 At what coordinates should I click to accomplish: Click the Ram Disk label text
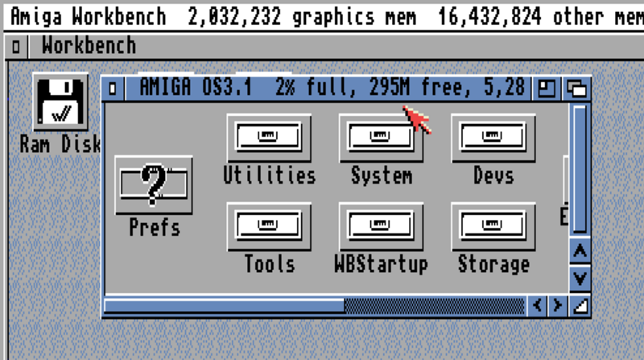[x=60, y=144]
